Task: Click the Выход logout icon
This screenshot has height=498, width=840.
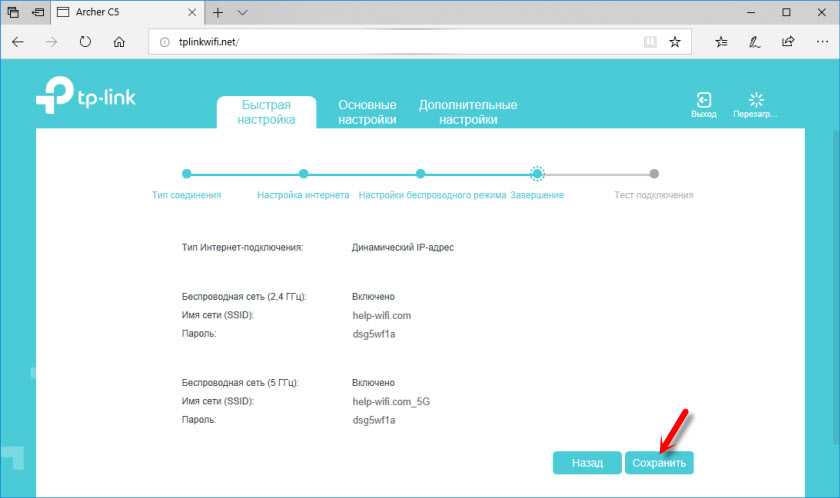Action: [704, 101]
